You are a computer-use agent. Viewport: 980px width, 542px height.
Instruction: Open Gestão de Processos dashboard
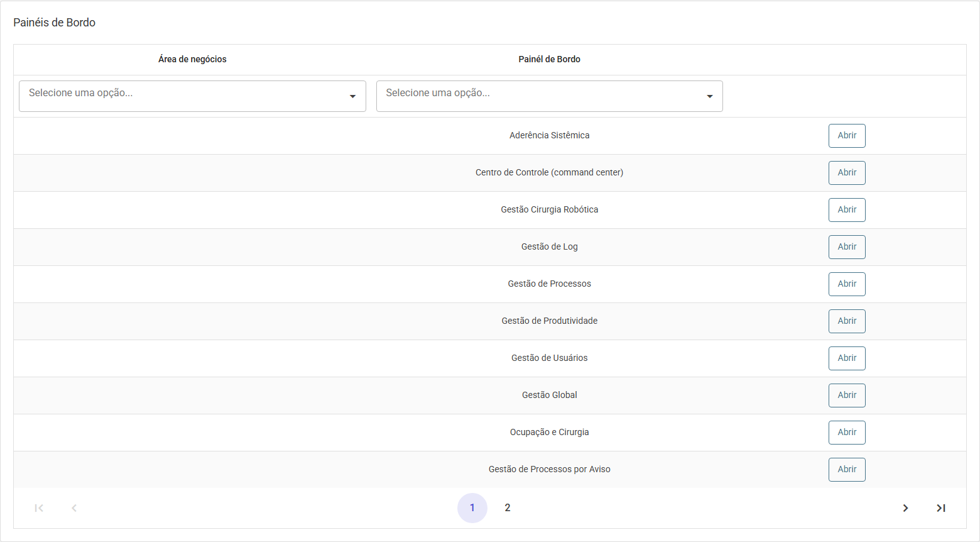847,284
